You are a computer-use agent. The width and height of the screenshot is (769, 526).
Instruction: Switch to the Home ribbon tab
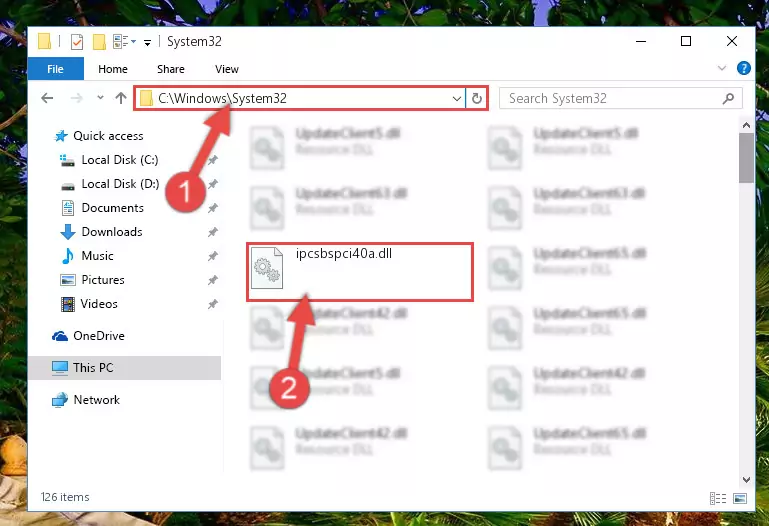click(x=113, y=69)
